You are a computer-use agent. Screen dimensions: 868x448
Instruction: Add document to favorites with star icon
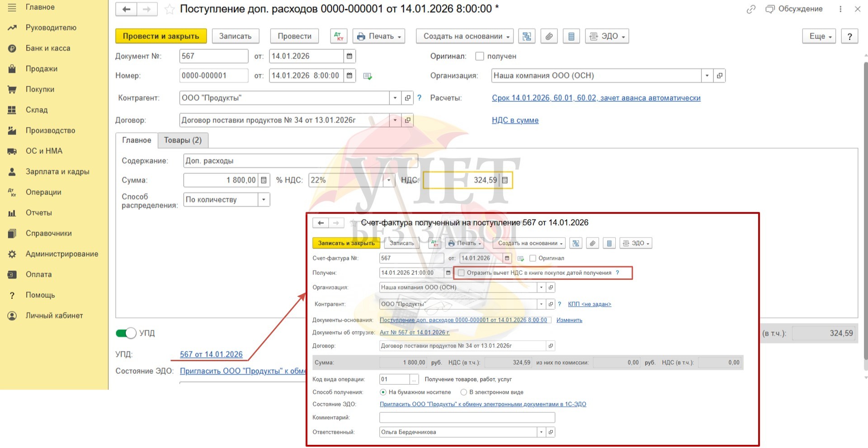click(170, 9)
